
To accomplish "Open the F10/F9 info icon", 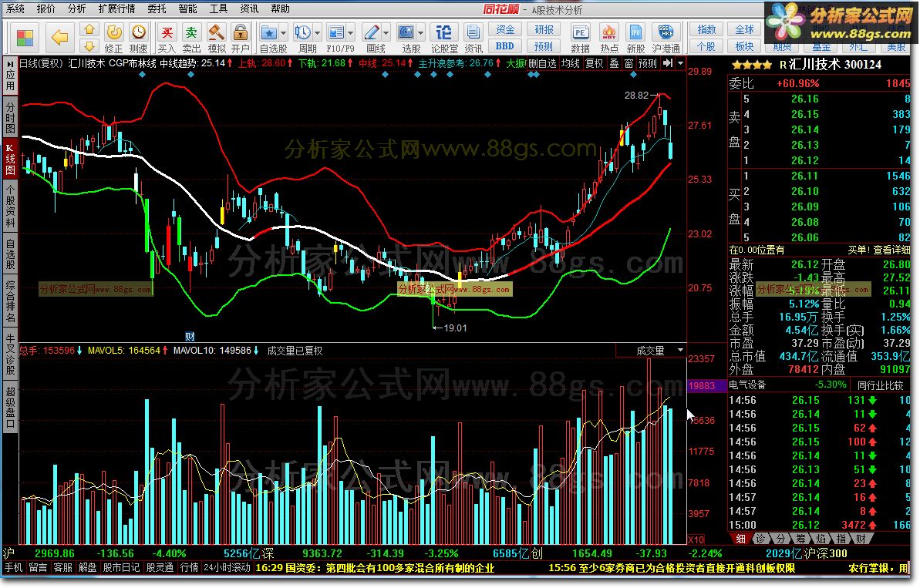I will click(336, 33).
